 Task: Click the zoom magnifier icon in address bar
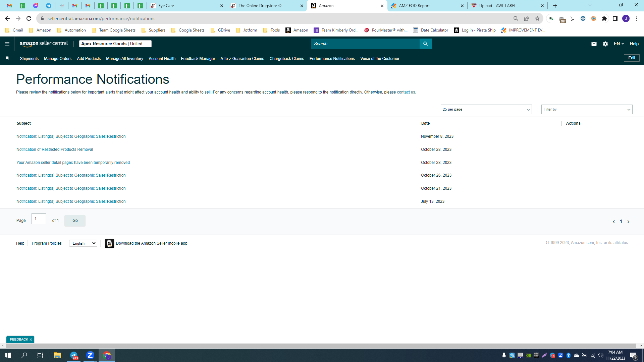tap(516, 18)
